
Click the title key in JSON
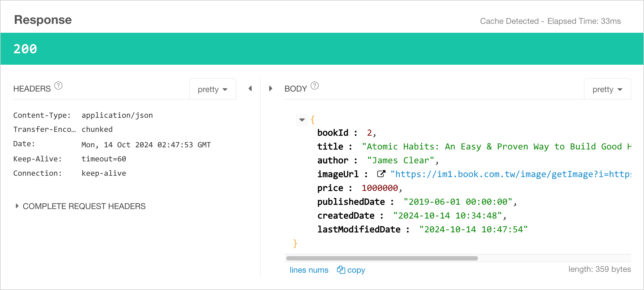[330, 146]
